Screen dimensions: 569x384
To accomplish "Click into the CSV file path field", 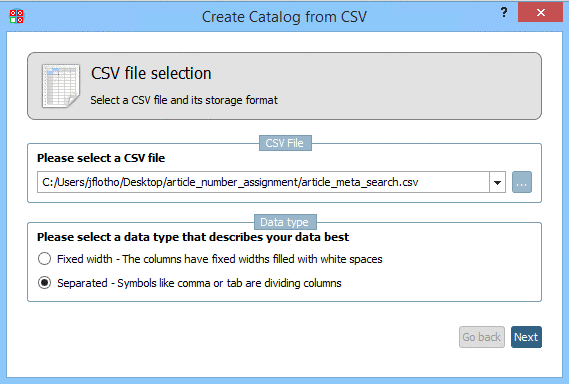I will point(263,182).
